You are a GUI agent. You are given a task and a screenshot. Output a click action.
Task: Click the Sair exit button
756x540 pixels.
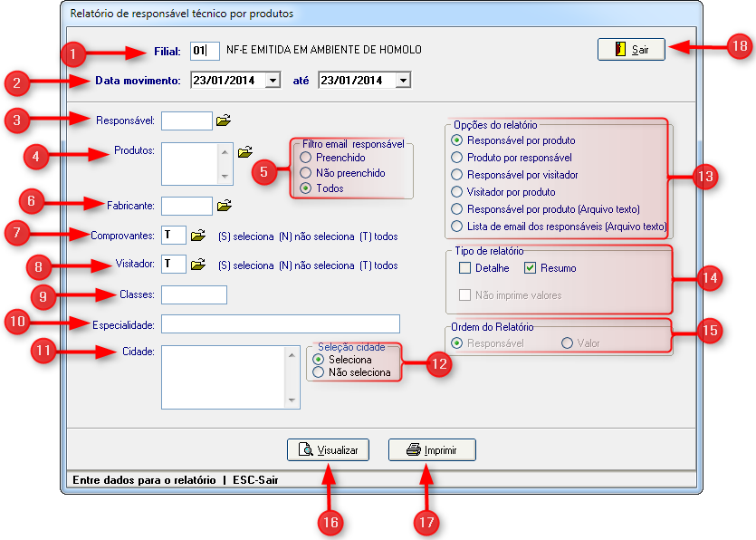coord(631,49)
